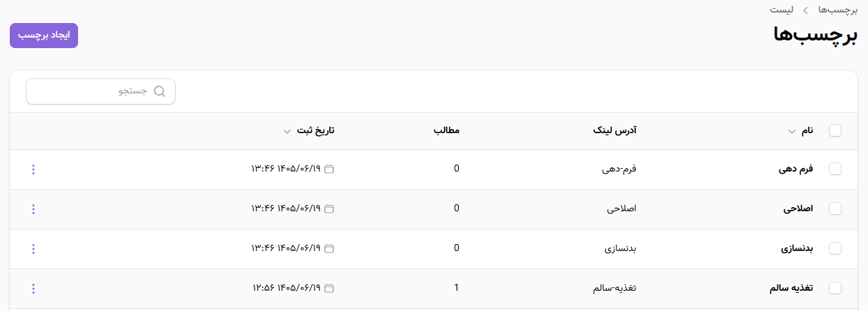Screen dimensions: 868x311
Task: Sort by نام column arrow
Action: click(x=791, y=132)
